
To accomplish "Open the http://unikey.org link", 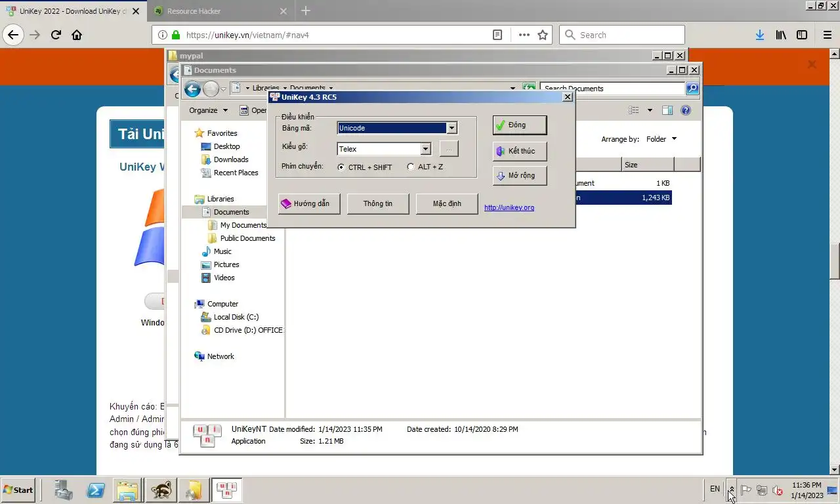I will 509,207.
